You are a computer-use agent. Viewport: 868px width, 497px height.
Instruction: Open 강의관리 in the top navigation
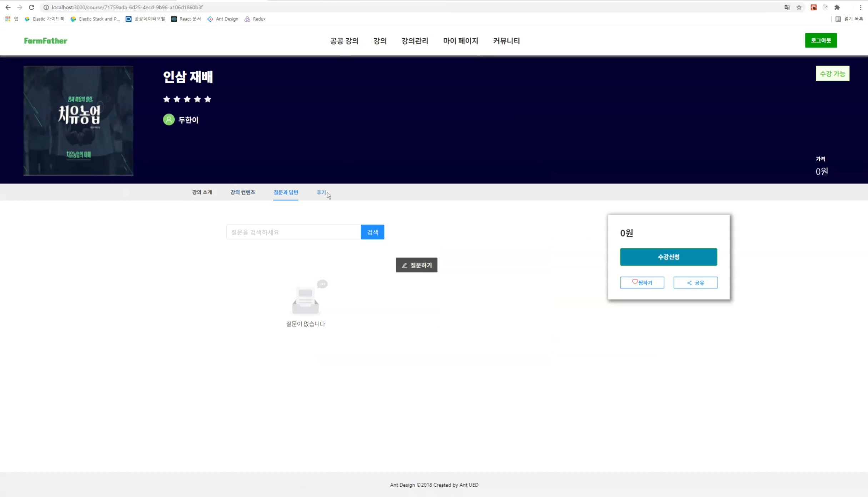pyautogui.click(x=415, y=41)
